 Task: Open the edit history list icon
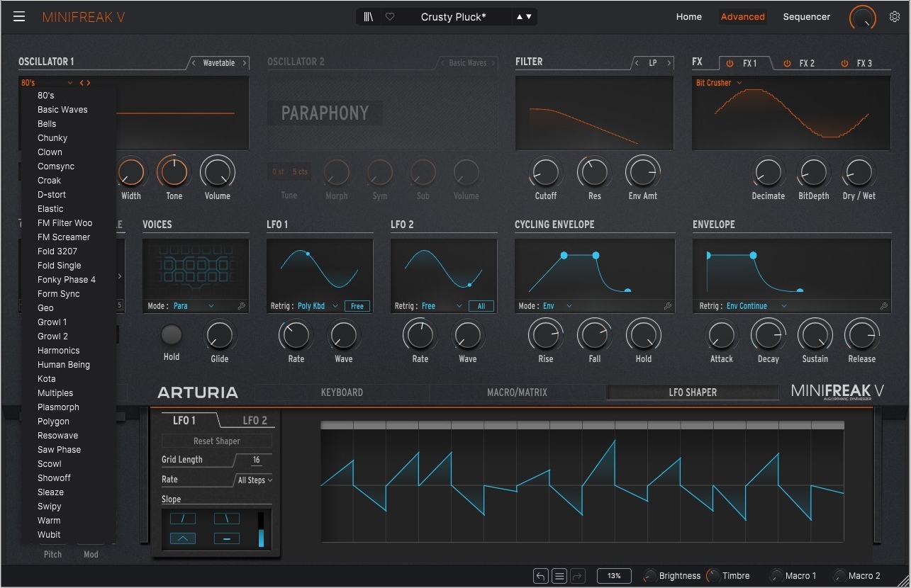[x=559, y=576]
